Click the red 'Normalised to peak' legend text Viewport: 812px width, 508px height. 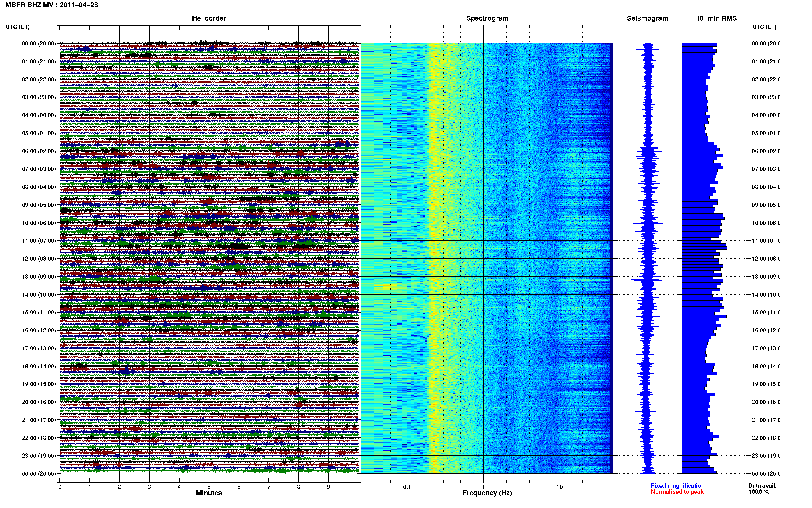pos(677,492)
